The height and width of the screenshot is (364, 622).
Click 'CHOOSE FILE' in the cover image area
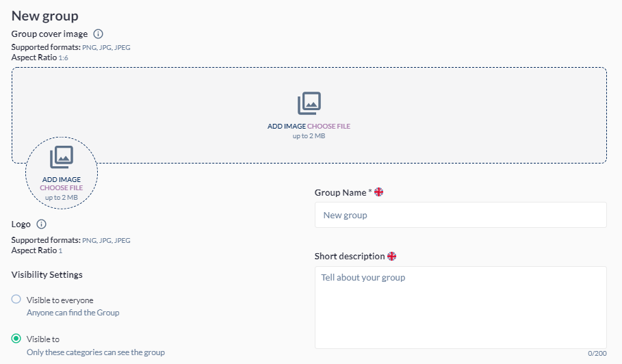(328, 127)
